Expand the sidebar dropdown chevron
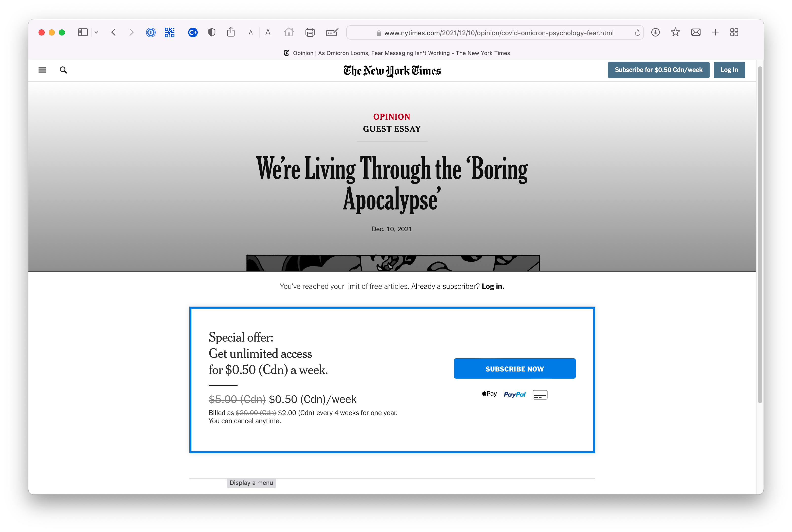 (96, 32)
